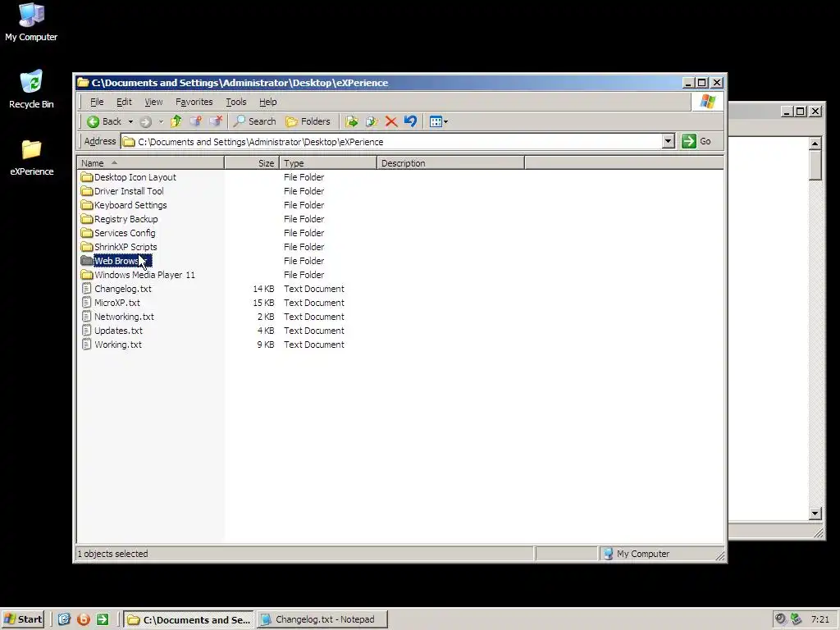Open the Forward history dropdown arrow
Viewport: 840px width, 630px height.
[161, 121]
